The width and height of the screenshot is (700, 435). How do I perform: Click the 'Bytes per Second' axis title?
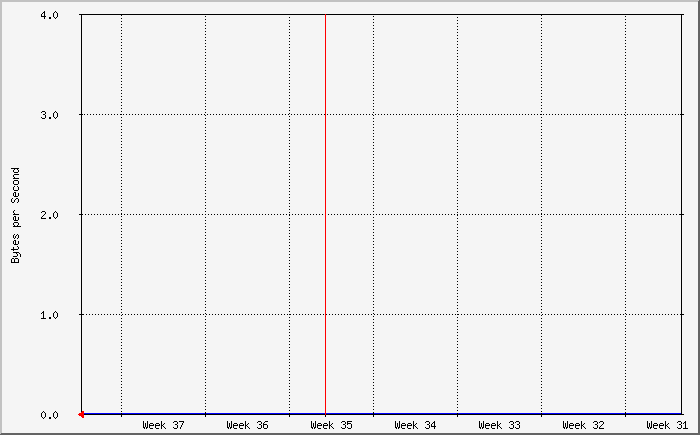[16, 215]
